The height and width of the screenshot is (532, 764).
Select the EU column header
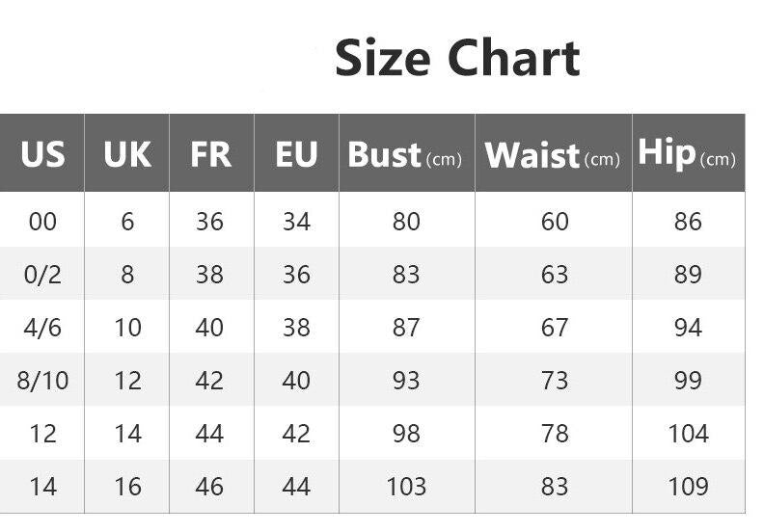296,154
